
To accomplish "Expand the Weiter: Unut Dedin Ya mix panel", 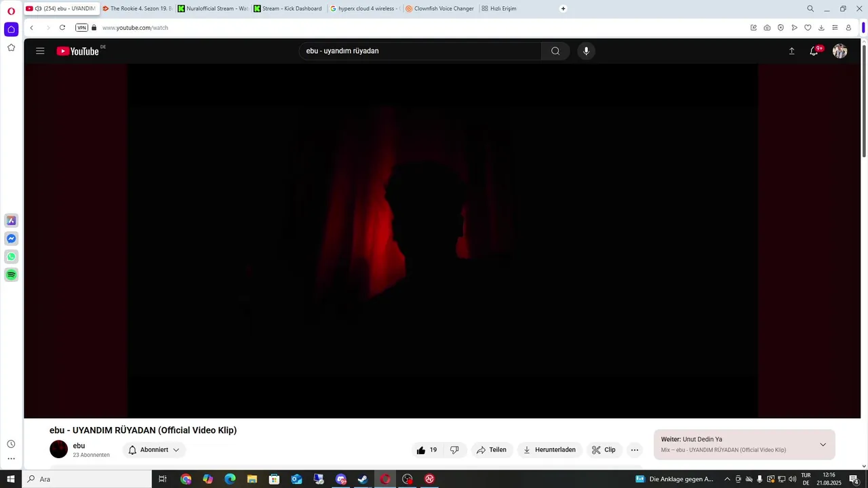I will pos(823,445).
